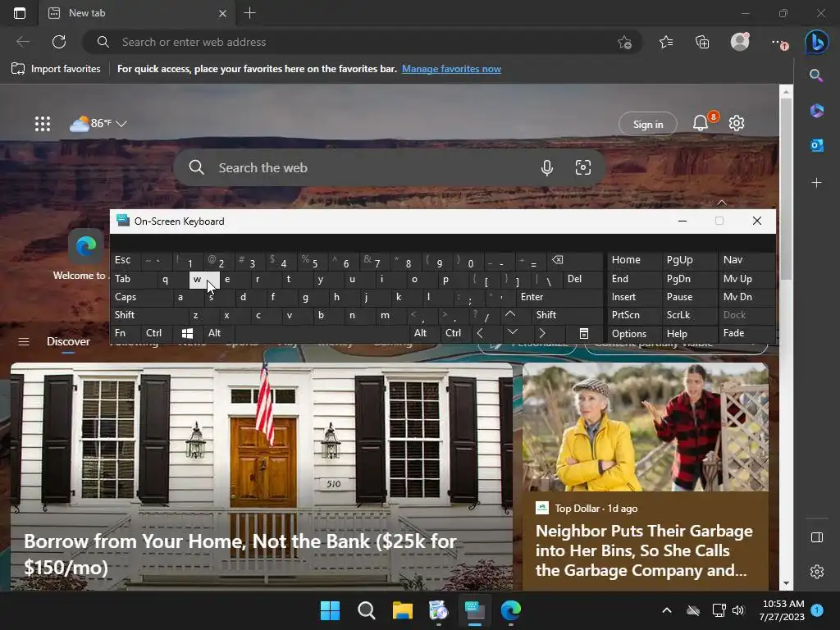Open the user profile avatar

pos(740,42)
